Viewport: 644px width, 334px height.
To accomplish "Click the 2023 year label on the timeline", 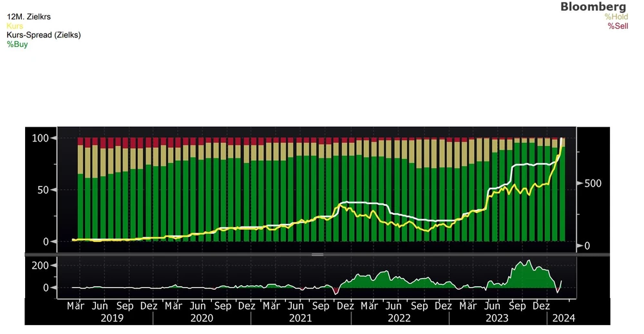I will coord(497,318).
